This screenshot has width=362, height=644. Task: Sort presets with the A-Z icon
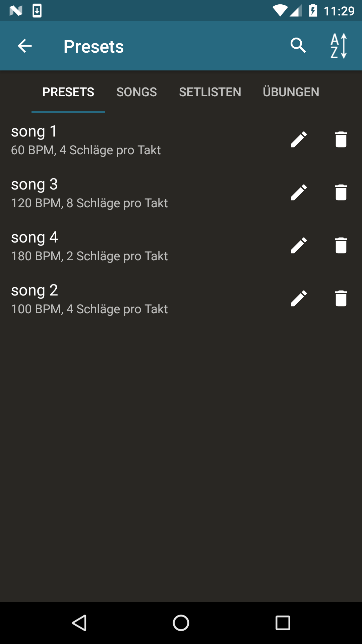(x=339, y=46)
